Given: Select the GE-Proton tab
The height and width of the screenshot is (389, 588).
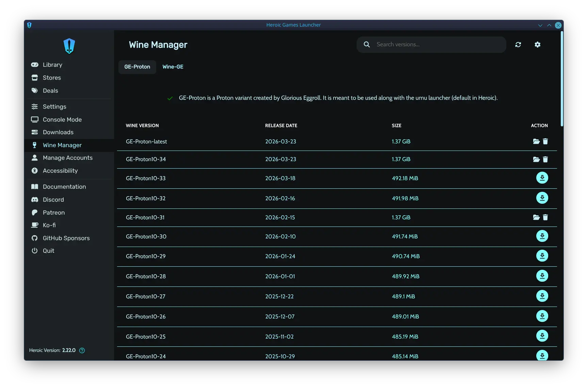Looking at the screenshot, I should point(137,67).
